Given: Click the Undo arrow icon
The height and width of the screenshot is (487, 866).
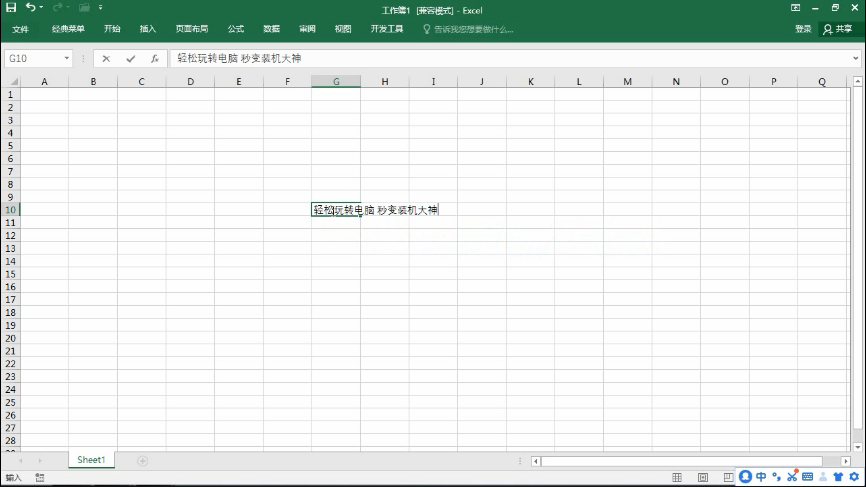Looking at the screenshot, I should (x=31, y=8).
